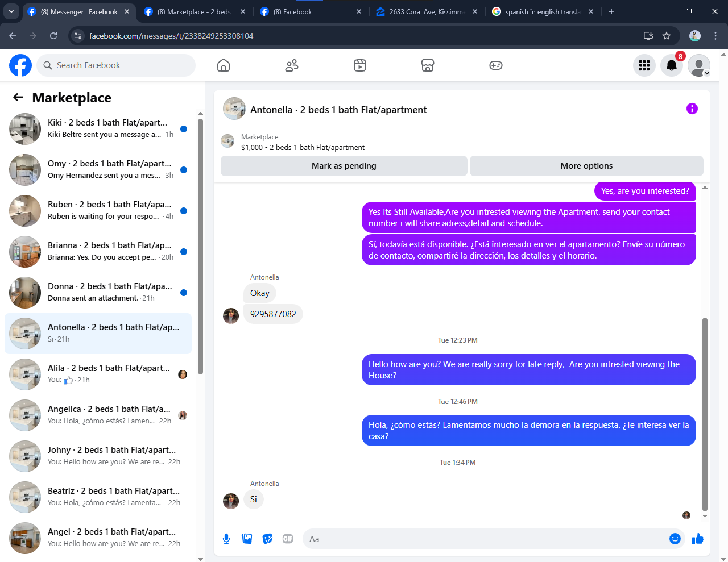Click the 'Yes, are you interested?' message
The image size is (728, 562).
tap(645, 191)
